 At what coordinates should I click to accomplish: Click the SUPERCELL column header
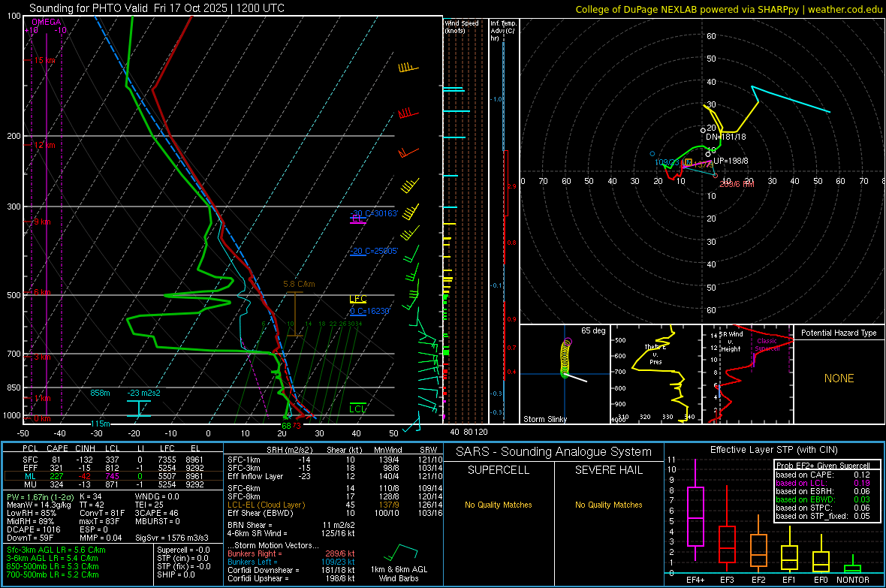(499, 470)
